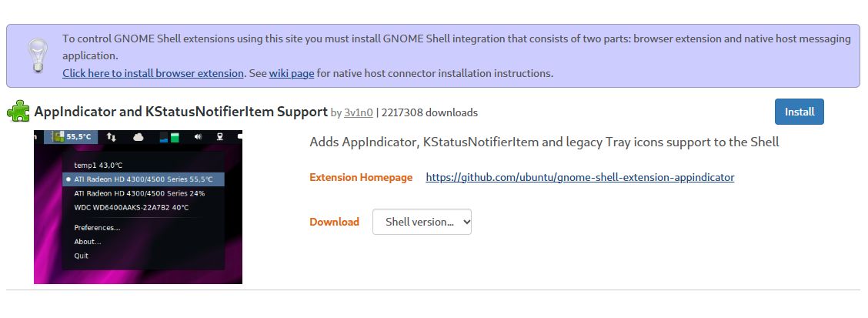Click the network computer tray icon
The image size is (868, 318).
pyautogui.click(x=221, y=137)
